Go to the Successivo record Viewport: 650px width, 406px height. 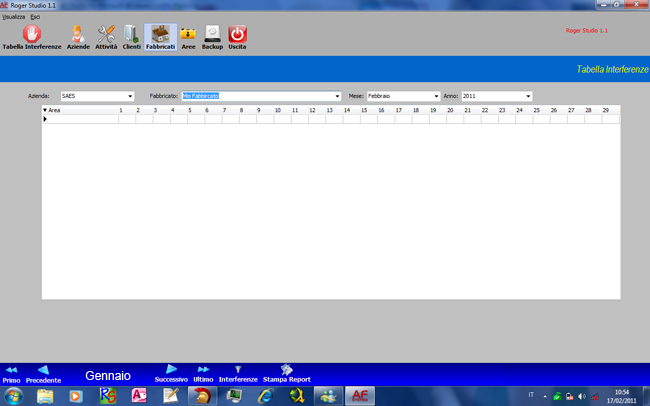pyautogui.click(x=171, y=374)
